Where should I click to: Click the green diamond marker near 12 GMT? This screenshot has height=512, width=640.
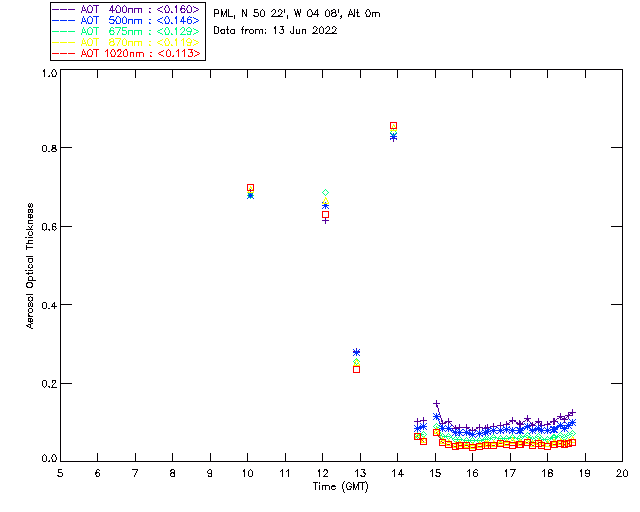pos(325,193)
